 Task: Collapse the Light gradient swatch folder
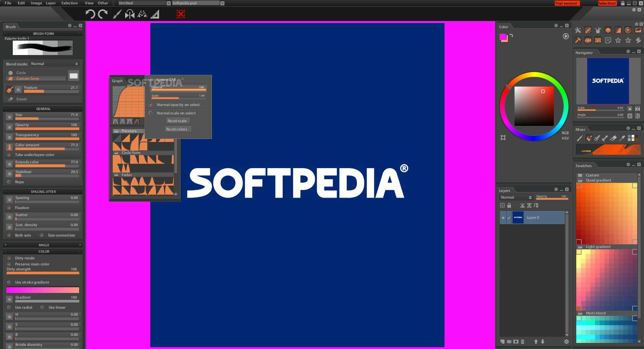tap(580, 247)
